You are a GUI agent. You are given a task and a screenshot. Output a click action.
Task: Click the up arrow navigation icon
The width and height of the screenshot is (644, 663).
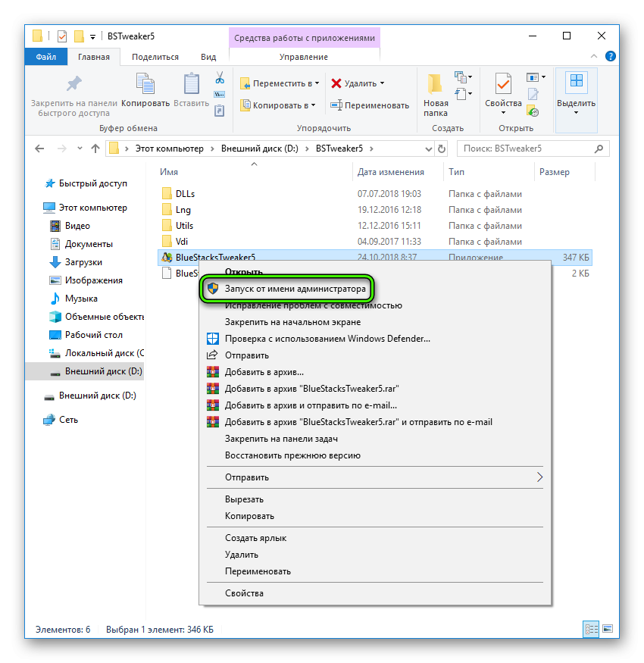point(95,149)
